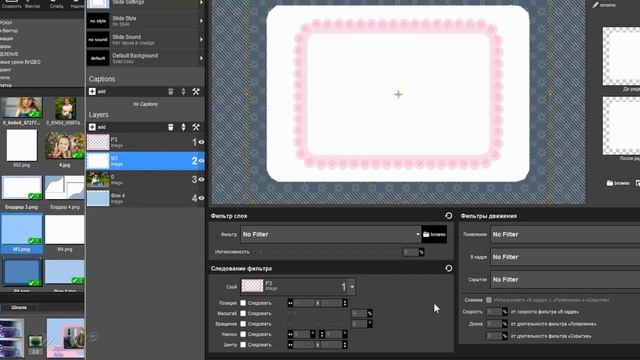This screenshot has width=640, height=360.
Task: Delete caption using Captions trash icon
Action: click(x=171, y=91)
